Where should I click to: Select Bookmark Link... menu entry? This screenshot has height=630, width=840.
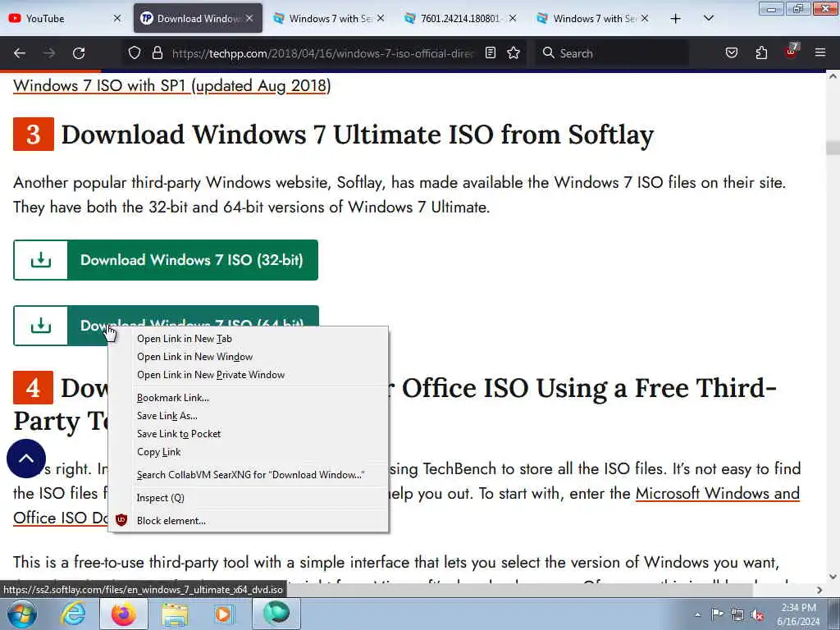(248, 398)
